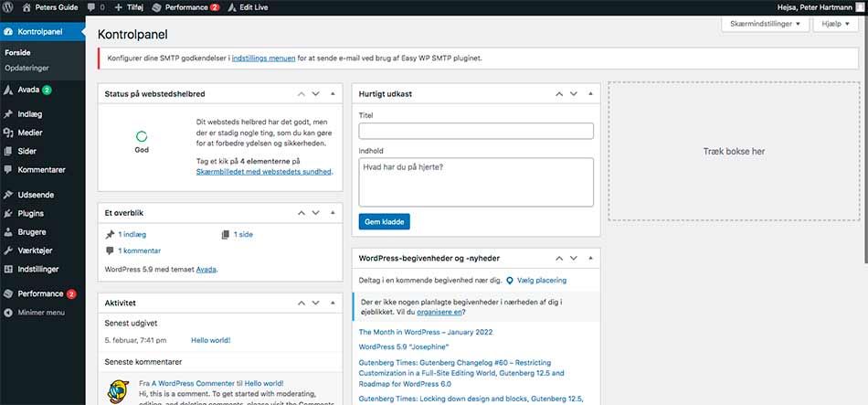Click the site health circle status indicator
This screenshot has height=405, width=868.
coord(142,136)
